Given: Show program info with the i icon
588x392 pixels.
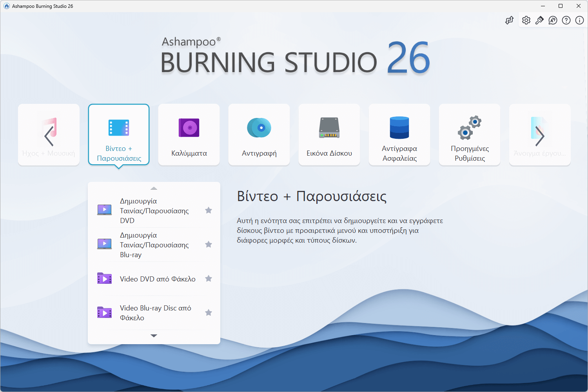Looking at the screenshot, I should 579,20.
